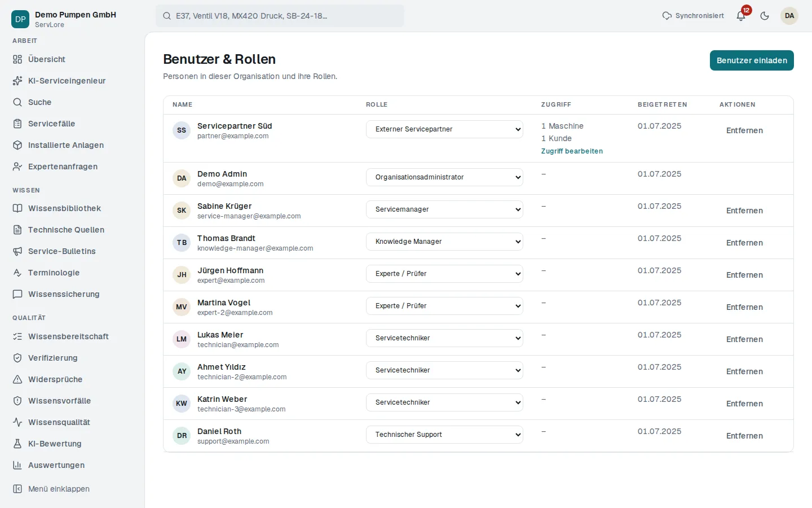Click the KI-Serviceingenieur sparkle icon

pos(17,81)
